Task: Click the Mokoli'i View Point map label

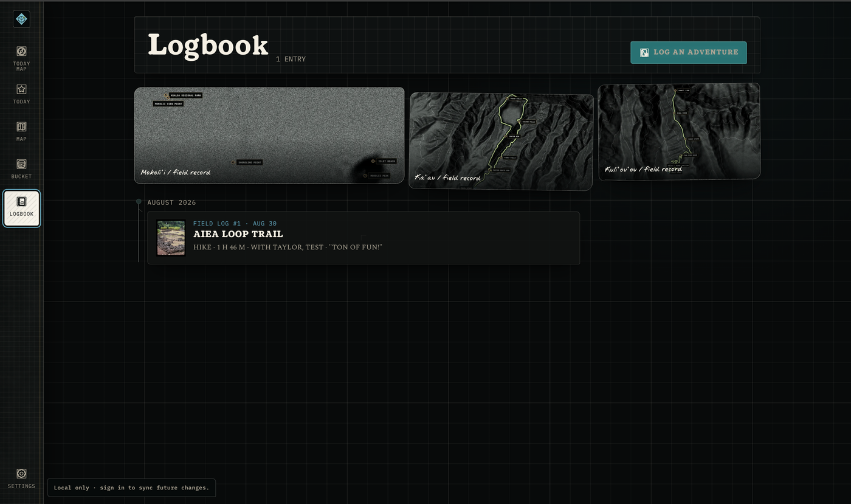Action: 168,104
